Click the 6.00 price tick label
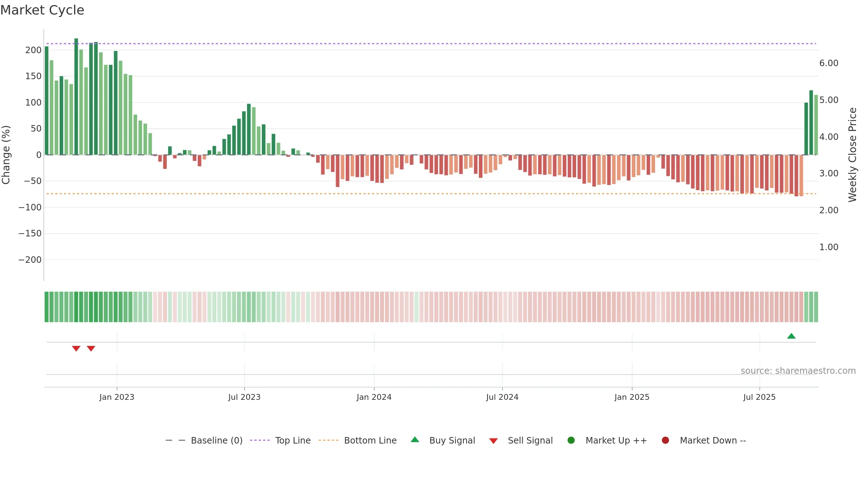 pyautogui.click(x=829, y=63)
